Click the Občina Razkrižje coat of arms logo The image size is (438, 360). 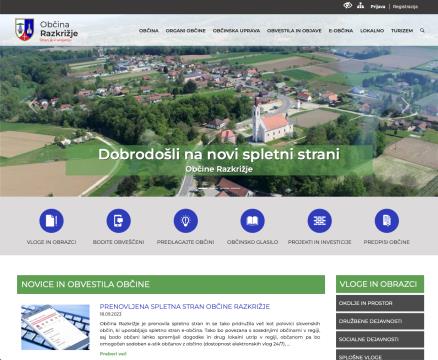tap(24, 30)
